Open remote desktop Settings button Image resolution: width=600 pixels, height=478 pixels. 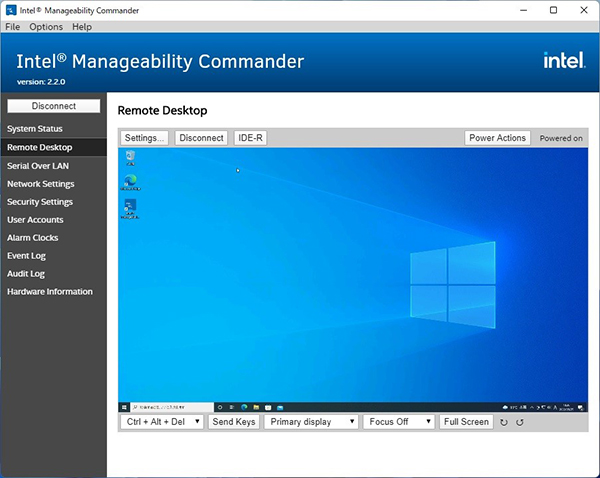(x=145, y=138)
